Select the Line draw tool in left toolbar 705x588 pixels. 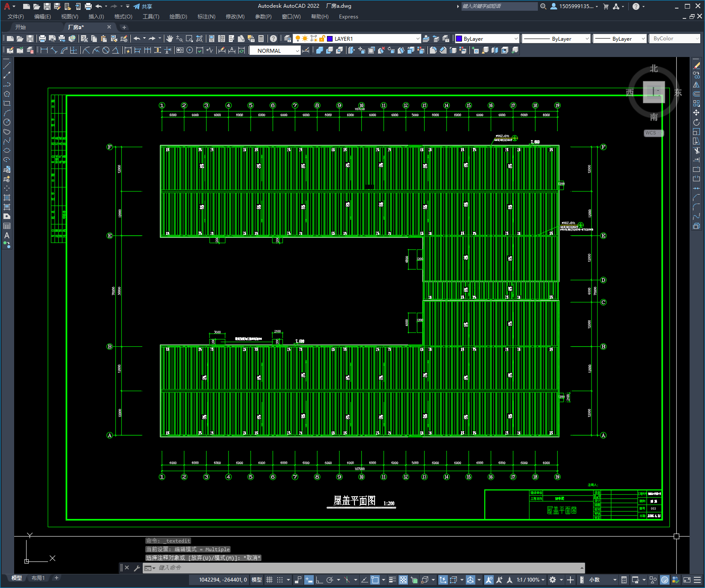click(x=7, y=66)
